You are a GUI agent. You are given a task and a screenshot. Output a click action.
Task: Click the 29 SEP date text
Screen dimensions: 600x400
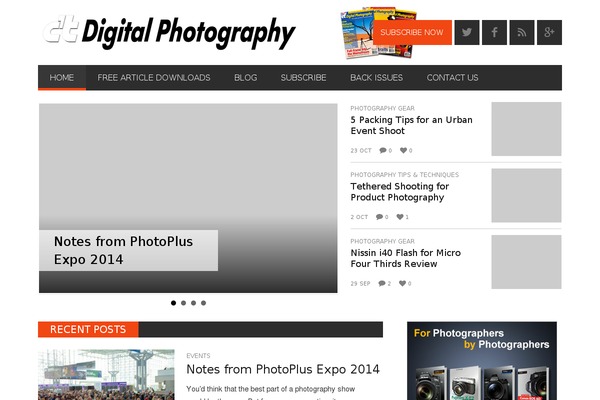tap(360, 284)
